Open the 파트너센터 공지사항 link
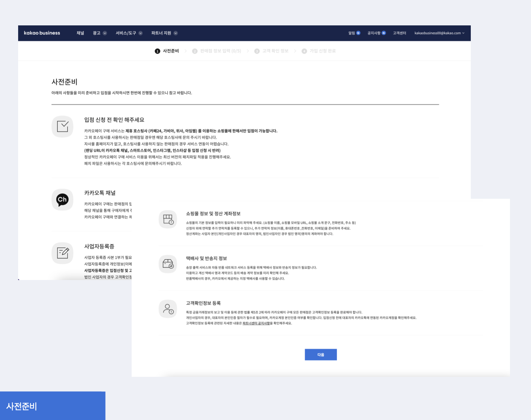This screenshot has height=420, width=531. coord(256,323)
